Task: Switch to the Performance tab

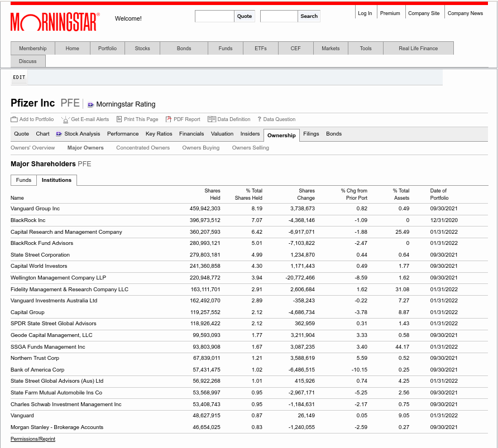Action: point(123,134)
